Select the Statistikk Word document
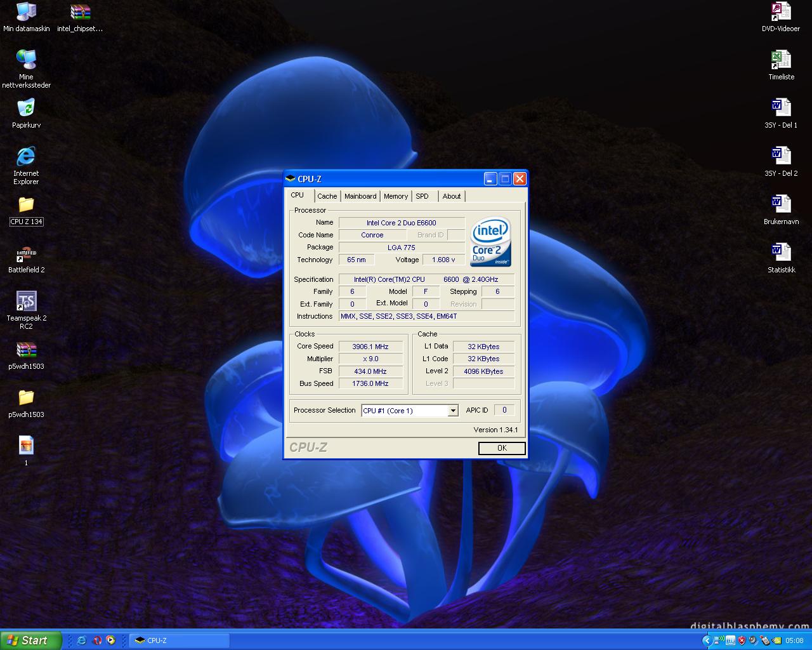812x650 pixels. [x=781, y=259]
